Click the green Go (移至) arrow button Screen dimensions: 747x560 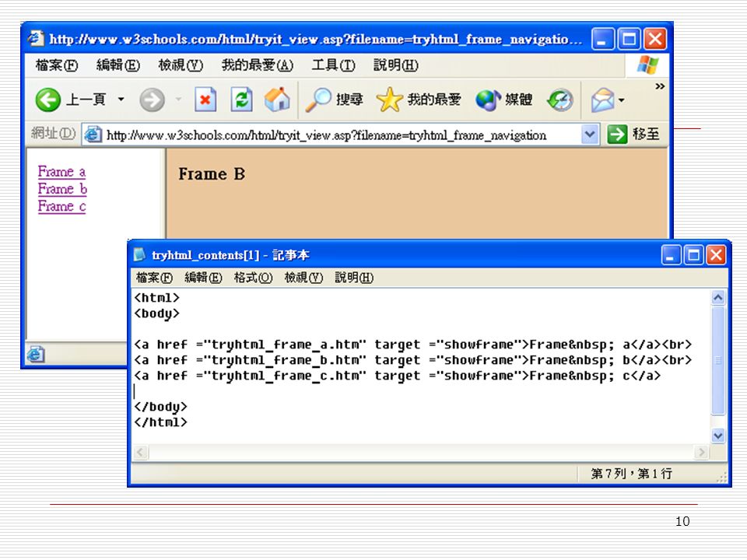(617, 135)
